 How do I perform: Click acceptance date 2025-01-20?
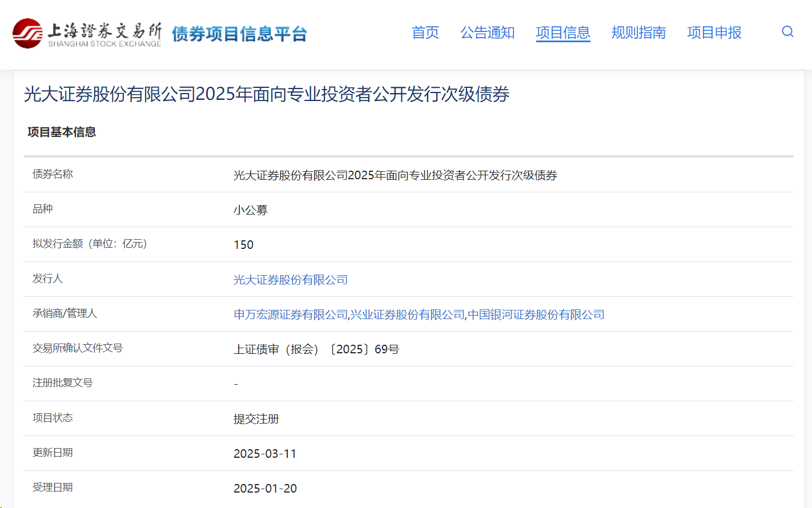(x=266, y=489)
